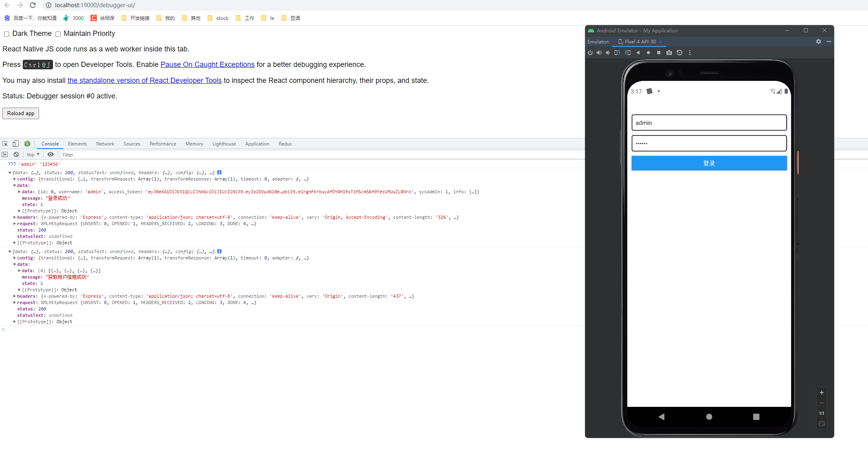
Task: Click emulator volume up icon
Action: pyautogui.click(x=599, y=53)
